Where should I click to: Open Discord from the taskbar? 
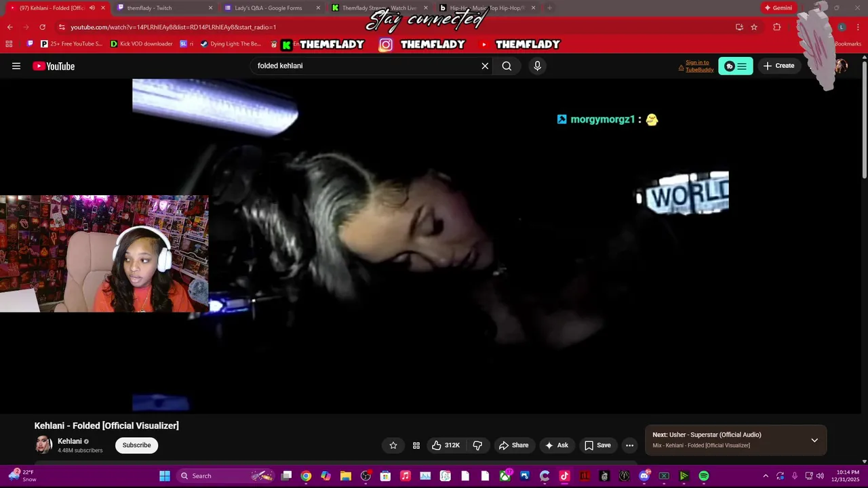[644, 476]
